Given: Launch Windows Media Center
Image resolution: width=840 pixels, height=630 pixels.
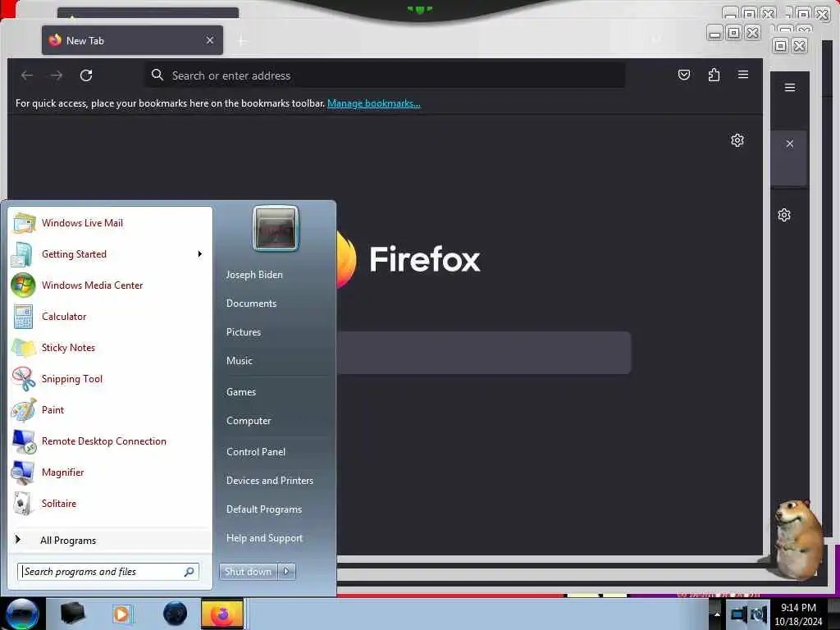Looking at the screenshot, I should coord(92,285).
